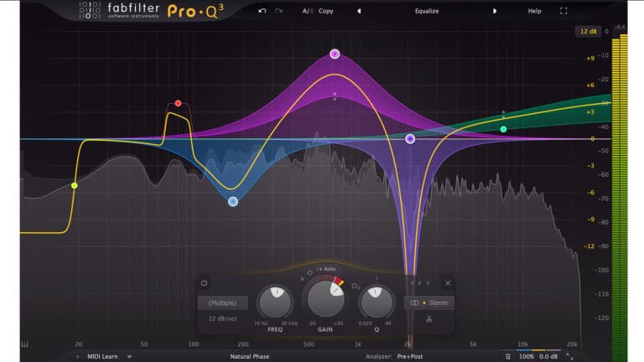Select the yellow low cut band node
Image resolution: width=644 pixels, height=362 pixels.
point(75,185)
